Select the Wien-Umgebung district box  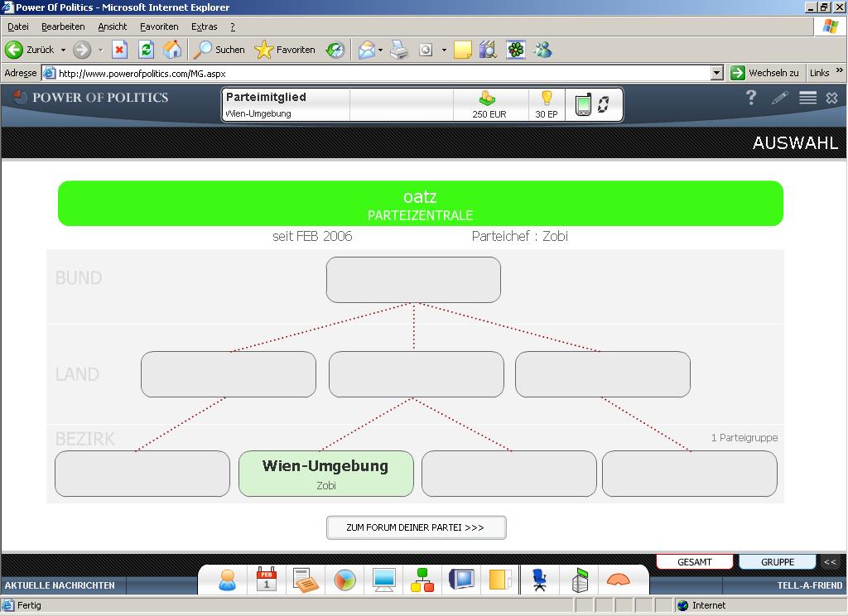pos(325,474)
